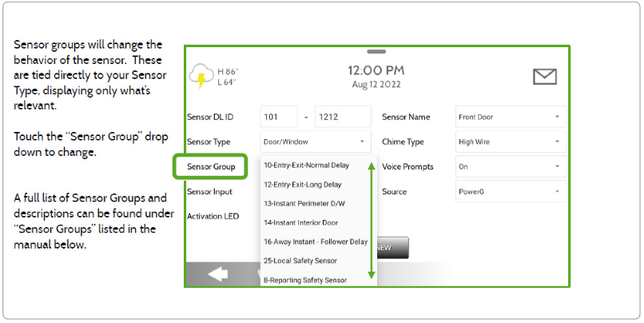This screenshot has height=323, width=644.
Task: Pick 14-Instant Interior Door option
Action: (301, 222)
